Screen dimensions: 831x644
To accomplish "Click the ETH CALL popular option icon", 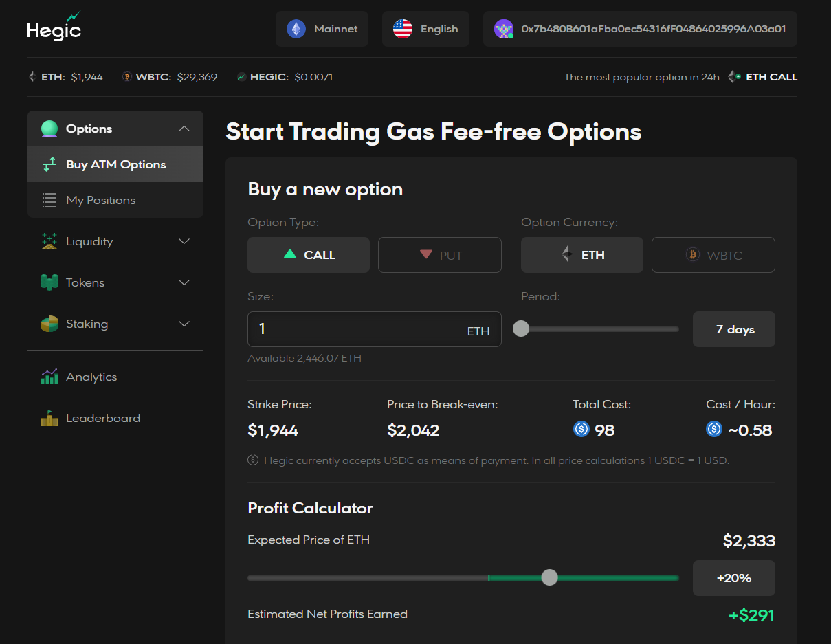I will (735, 77).
